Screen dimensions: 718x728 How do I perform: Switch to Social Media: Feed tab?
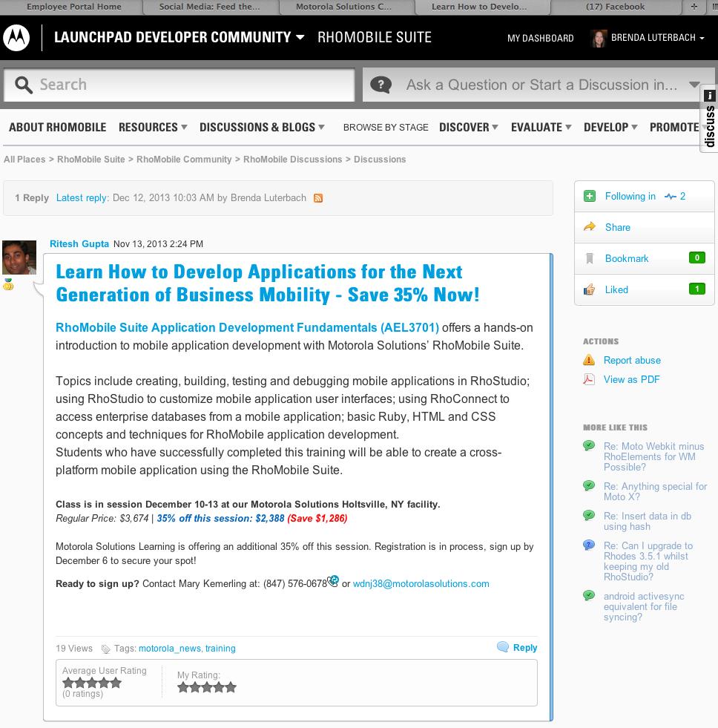click(x=210, y=7)
